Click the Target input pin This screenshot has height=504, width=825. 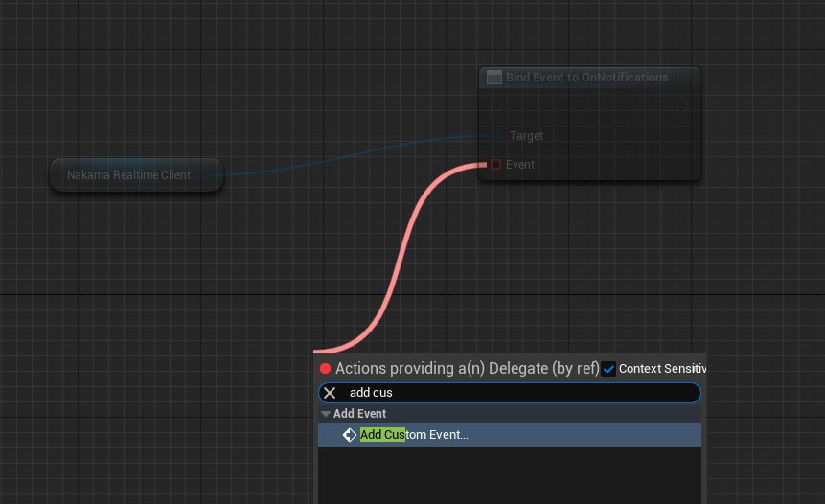[499, 136]
